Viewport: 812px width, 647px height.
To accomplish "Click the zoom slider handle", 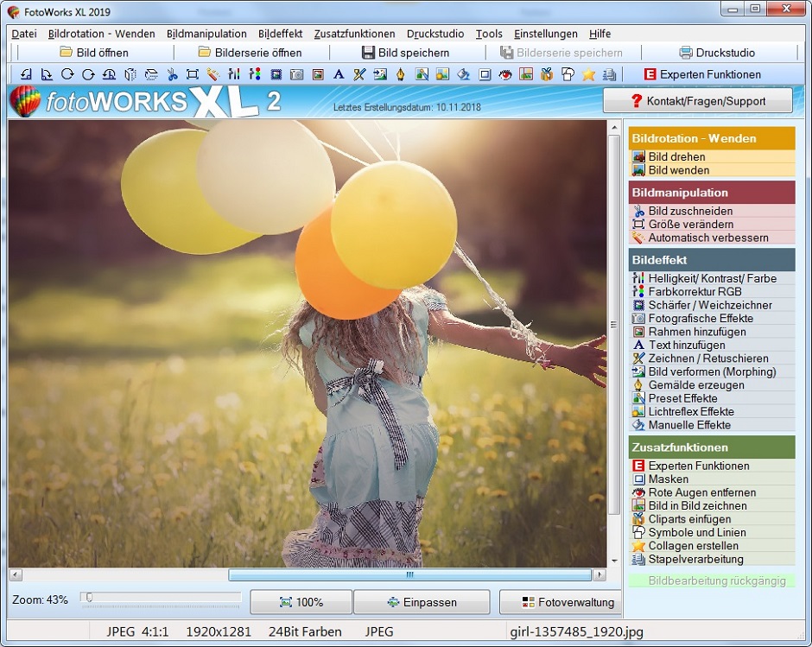I will 88,597.
